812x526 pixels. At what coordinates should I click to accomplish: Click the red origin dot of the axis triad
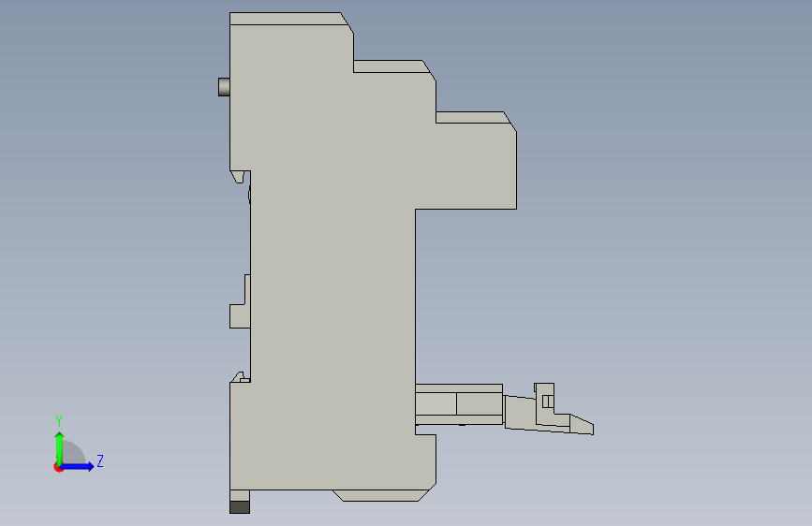pyautogui.click(x=57, y=468)
